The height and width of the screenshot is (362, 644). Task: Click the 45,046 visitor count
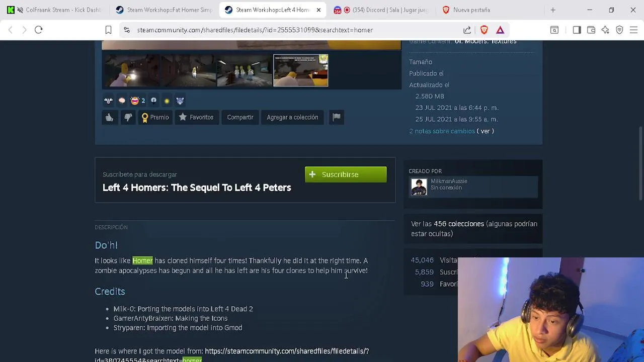[x=422, y=260]
